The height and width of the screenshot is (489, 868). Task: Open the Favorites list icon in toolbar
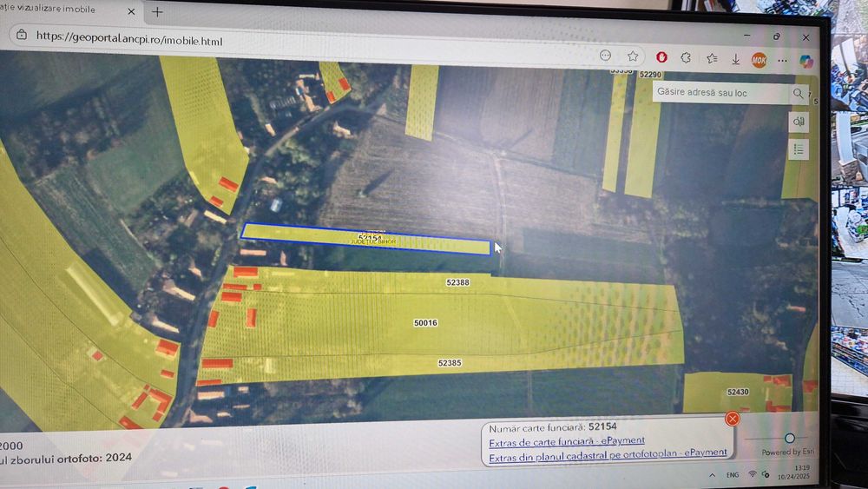[712, 58]
